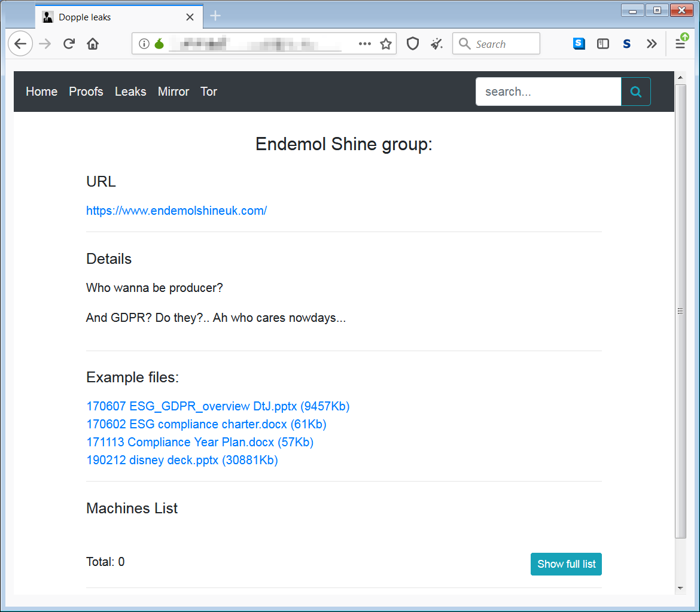Open the Tor nav item
The image size is (700, 612).
tap(209, 92)
